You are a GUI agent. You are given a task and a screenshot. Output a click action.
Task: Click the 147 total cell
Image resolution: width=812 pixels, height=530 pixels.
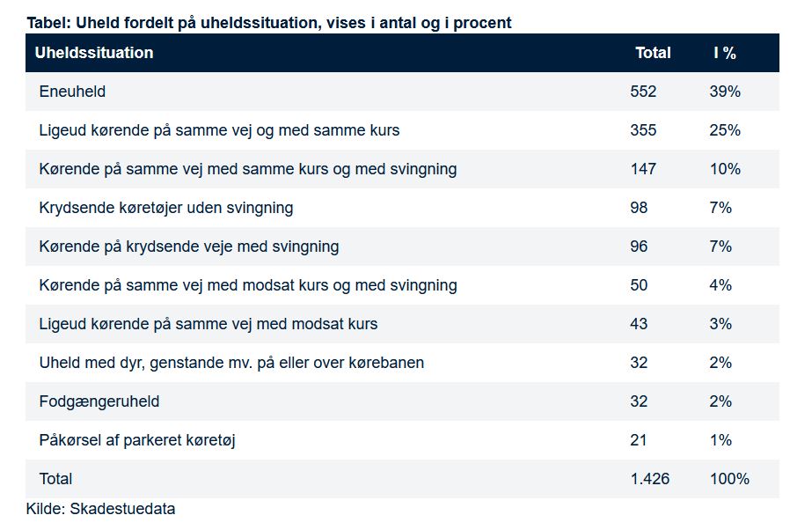pos(643,169)
